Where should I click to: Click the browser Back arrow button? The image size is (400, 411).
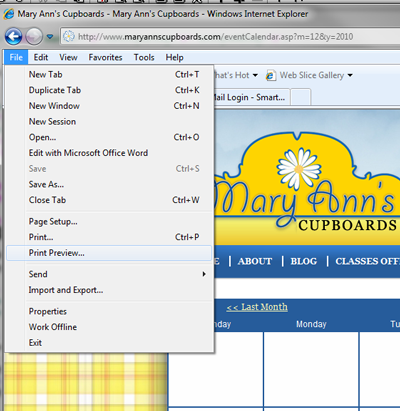tap(14, 36)
